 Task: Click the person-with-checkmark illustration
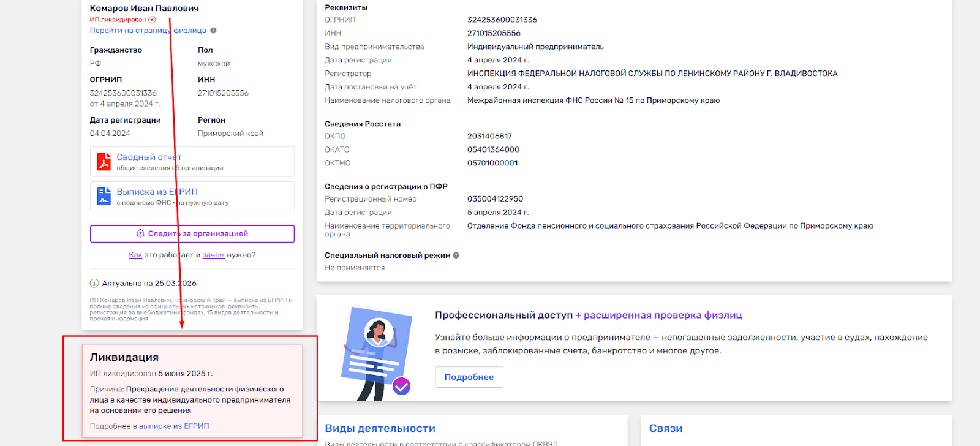click(x=375, y=352)
